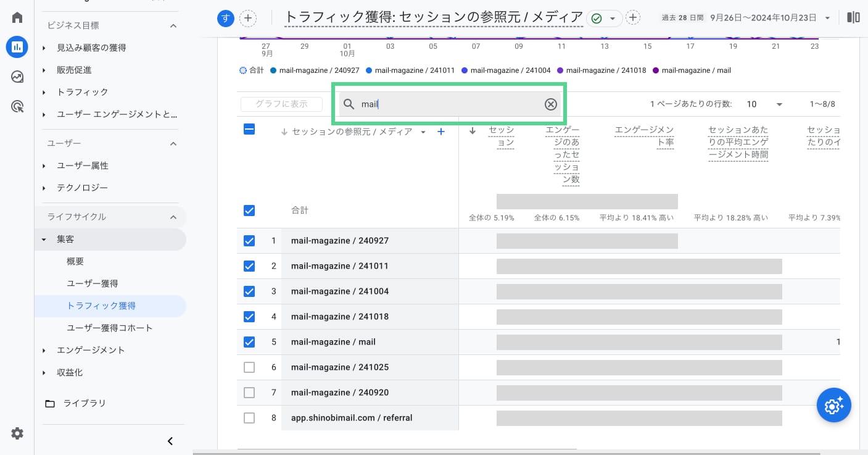This screenshot has height=455, width=868.
Task: Open the Reports bar chart icon
Action: pyautogui.click(x=17, y=47)
